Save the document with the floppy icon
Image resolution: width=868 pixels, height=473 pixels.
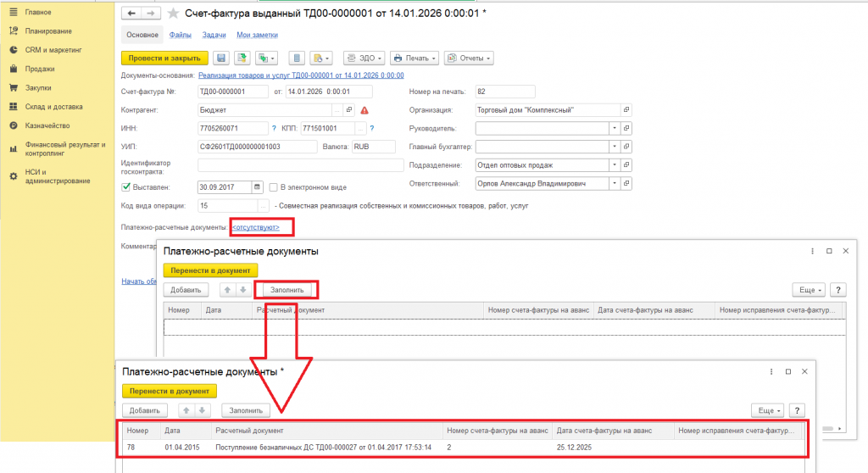(221, 58)
